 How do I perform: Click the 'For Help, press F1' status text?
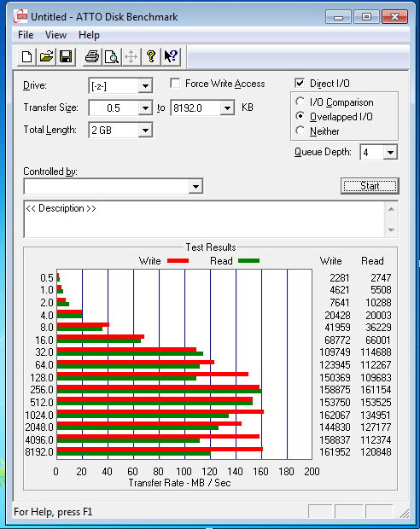tap(53, 512)
